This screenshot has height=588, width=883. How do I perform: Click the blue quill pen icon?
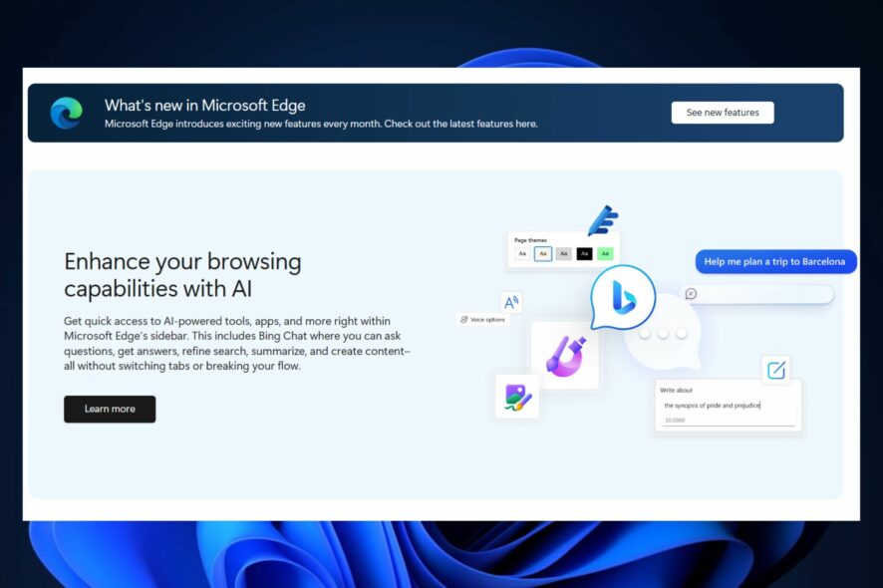tap(603, 220)
